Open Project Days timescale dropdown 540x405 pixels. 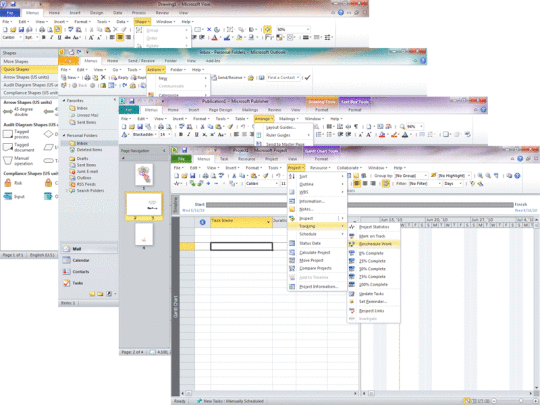(460, 184)
